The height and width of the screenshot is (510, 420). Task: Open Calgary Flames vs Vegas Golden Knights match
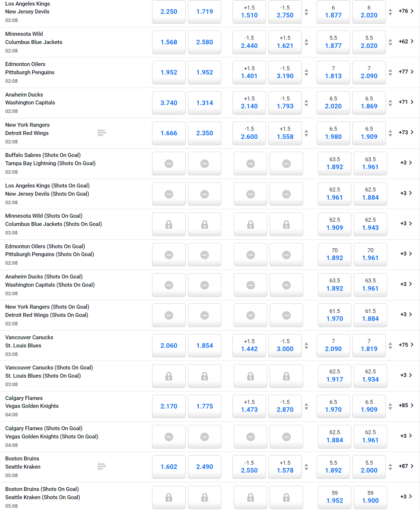(x=32, y=402)
